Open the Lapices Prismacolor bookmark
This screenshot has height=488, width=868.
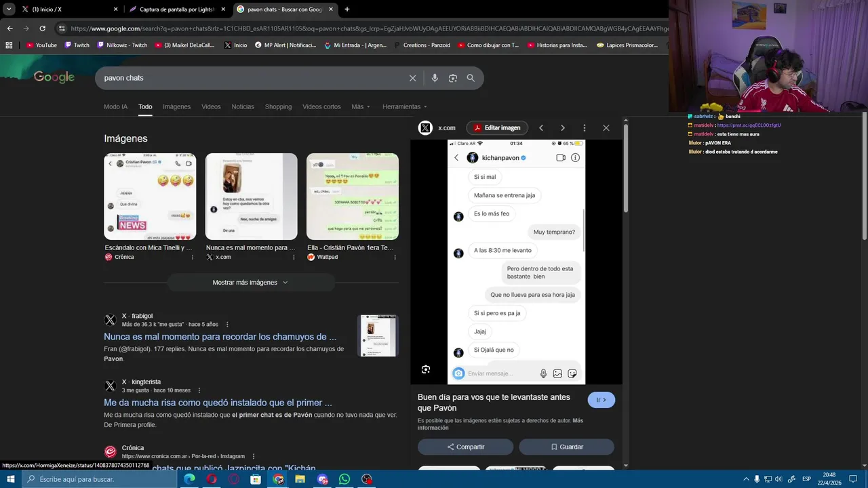pyautogui.click(x=627, y=45)
